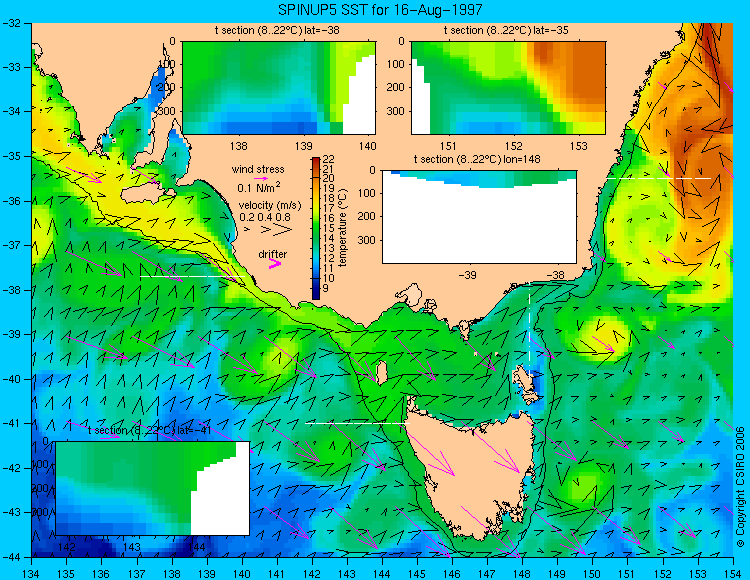Click latitude axis label -44
The height and width of the screenshot is (580, 750).
pos(11,557)
